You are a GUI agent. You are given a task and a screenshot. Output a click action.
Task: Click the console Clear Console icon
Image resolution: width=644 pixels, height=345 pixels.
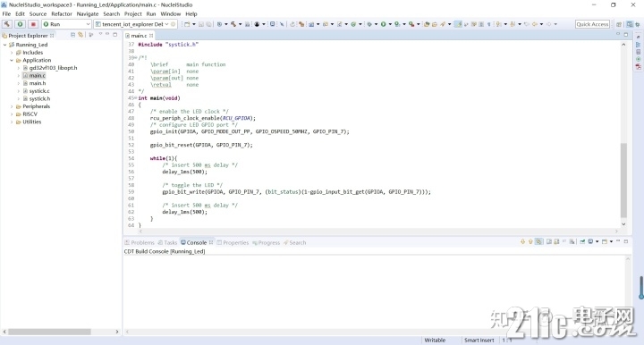(572, 241)
